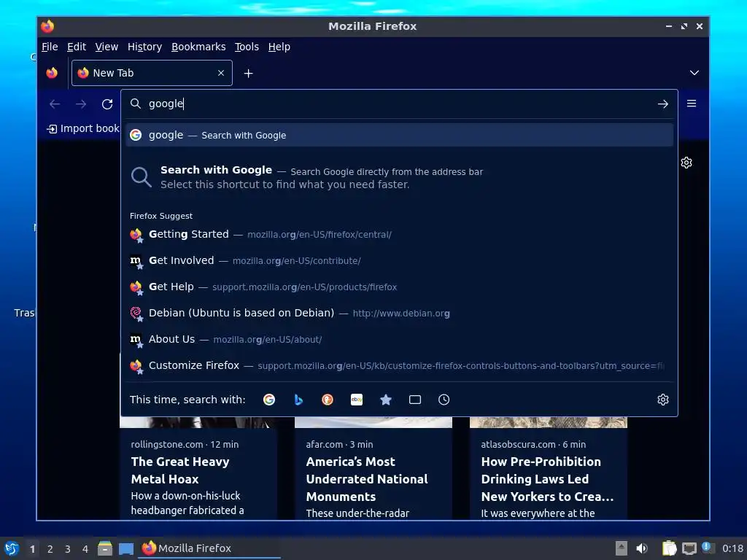747x560 pixels.
Task: Open clipboard manager tray icon
Action: coord(669,548)
